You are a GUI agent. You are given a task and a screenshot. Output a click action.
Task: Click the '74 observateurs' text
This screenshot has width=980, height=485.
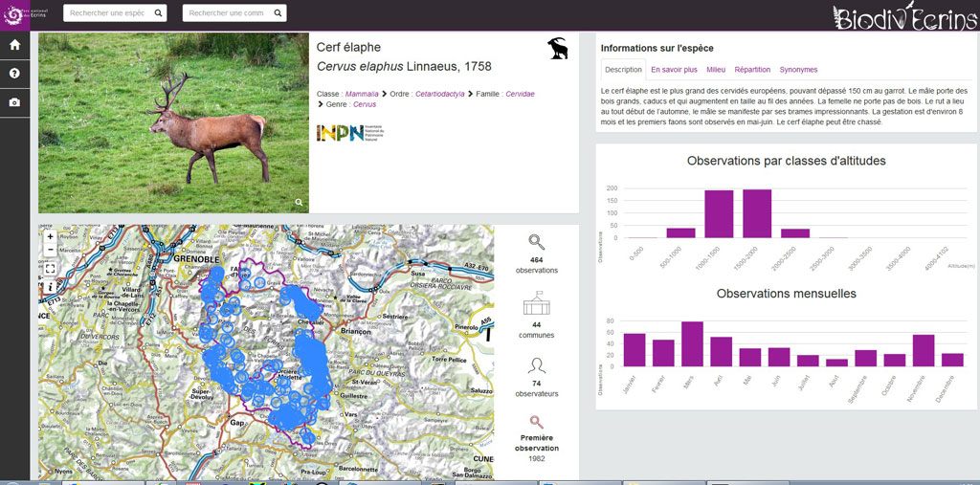(536, 388)
